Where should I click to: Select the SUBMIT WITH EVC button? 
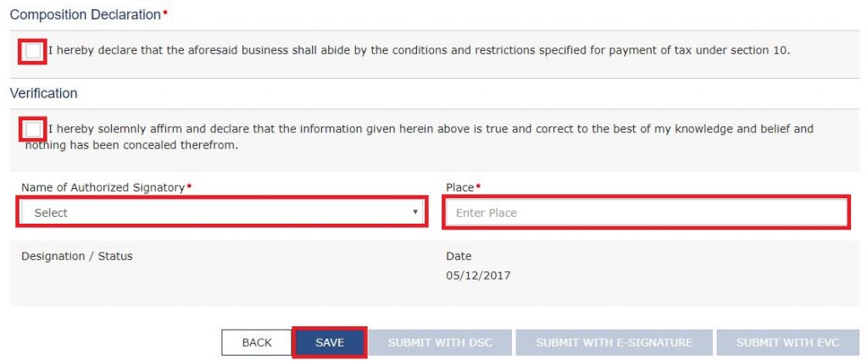pos(787,342)
